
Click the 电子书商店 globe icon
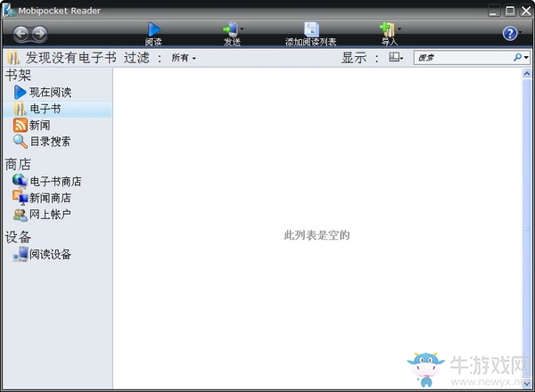[x=20, y=181]
